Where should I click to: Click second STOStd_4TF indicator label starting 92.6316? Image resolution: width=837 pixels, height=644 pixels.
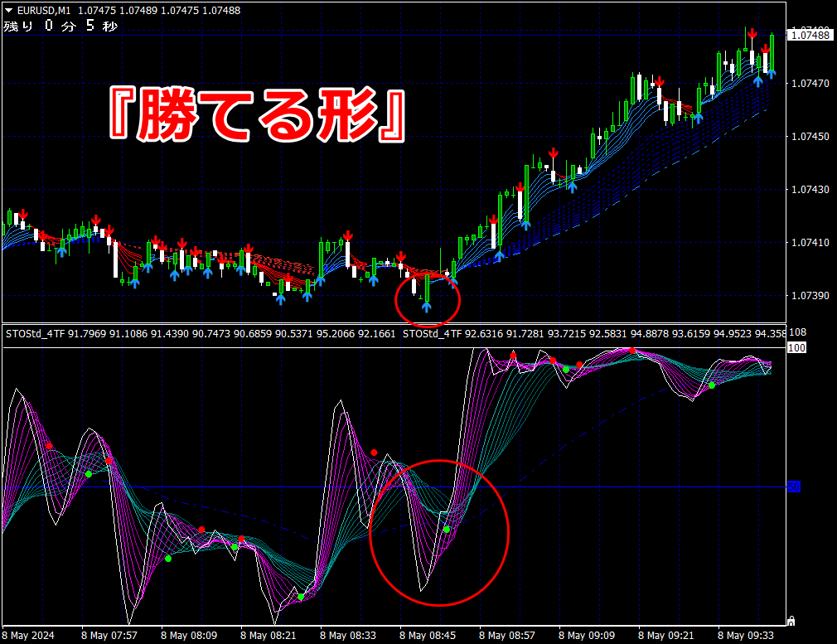click(x=594, y=334)
